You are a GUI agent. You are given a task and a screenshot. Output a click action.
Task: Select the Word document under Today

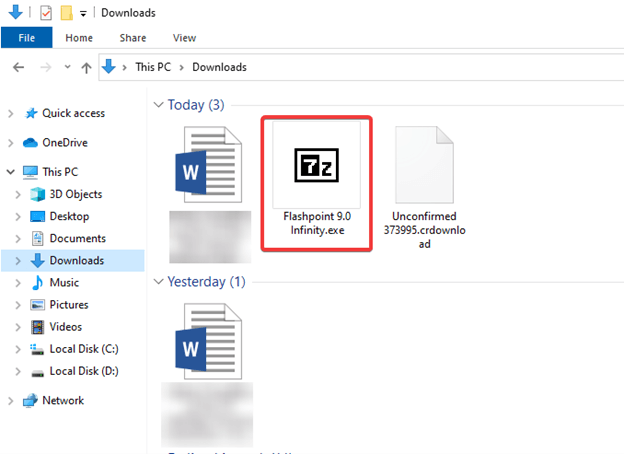pyautogui.click(x=210, y=166)
